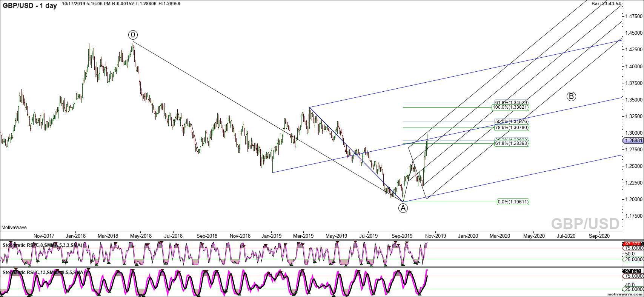This screenshot has height=297, width=644.
Task: Click the Sep-2018 date axis label
Action: click(207, 236)
